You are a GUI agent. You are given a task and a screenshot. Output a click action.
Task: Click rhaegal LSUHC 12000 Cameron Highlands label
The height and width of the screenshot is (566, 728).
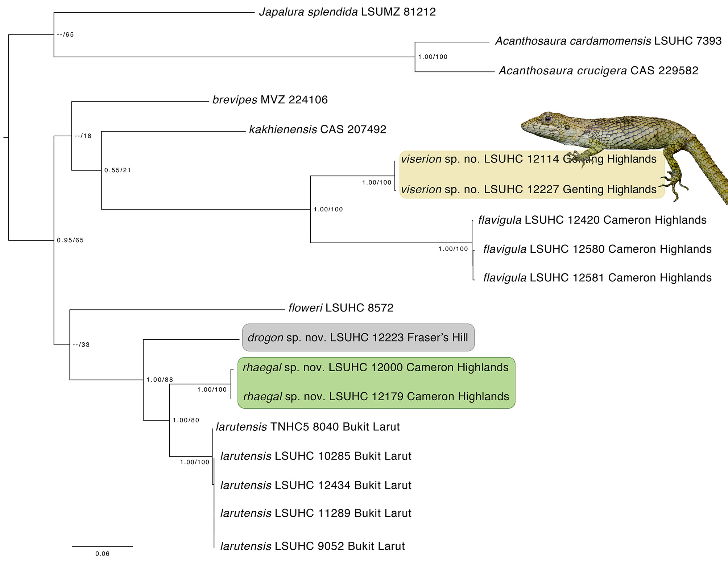coord(376,368)
